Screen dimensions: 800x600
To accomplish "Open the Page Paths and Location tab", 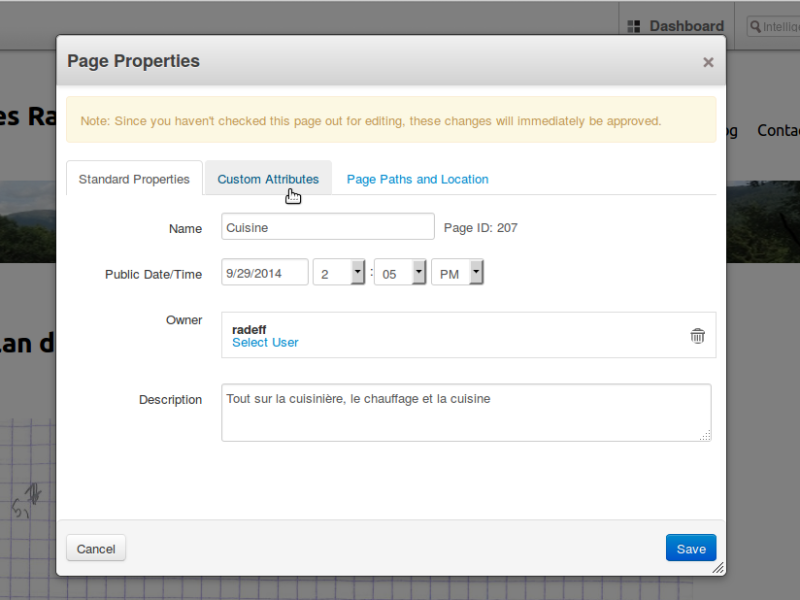I will coord(417,179).
